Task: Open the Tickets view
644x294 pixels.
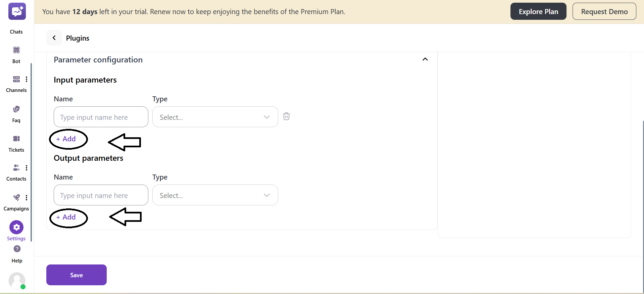Action: click(16, 139)
